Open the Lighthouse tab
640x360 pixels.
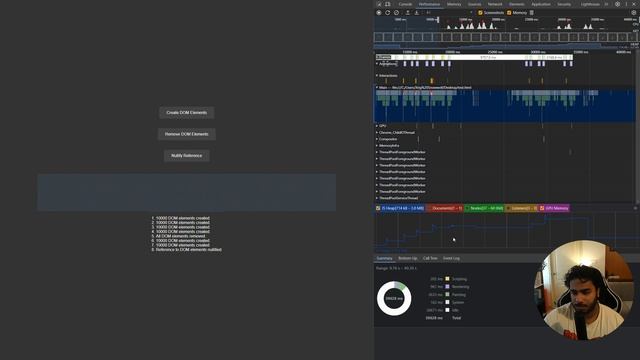click(590, 4)
